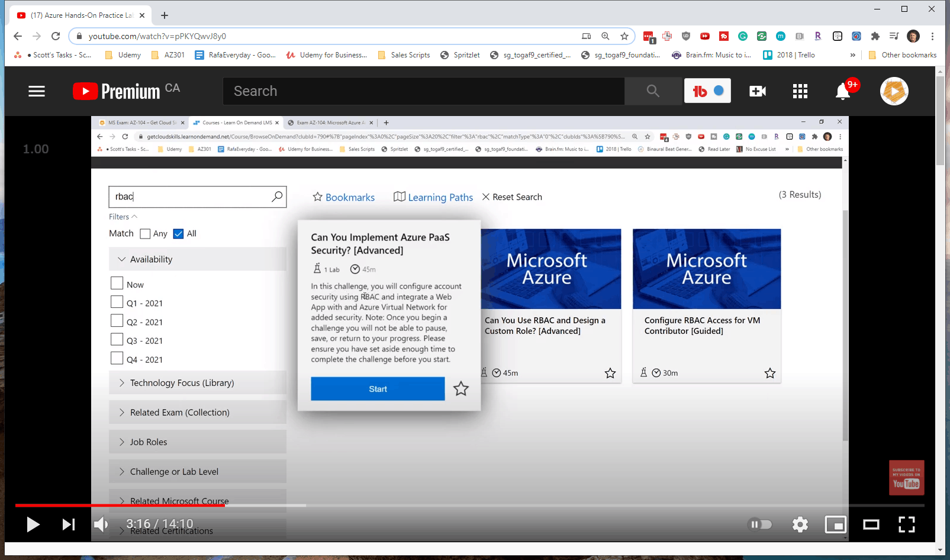This screenshot has height=560, width=950.
Task: Skip to the next video
Action: point(69,524)
